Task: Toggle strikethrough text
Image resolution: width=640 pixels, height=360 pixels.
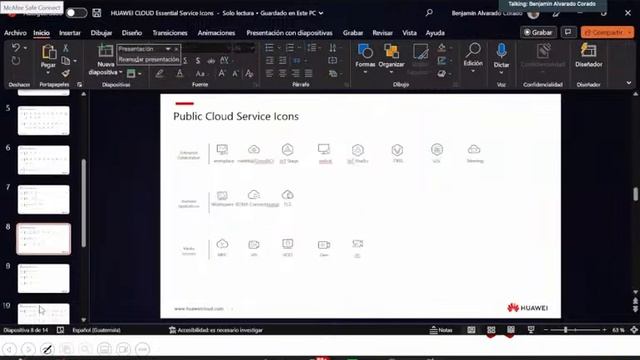Action: pos(211,61)
